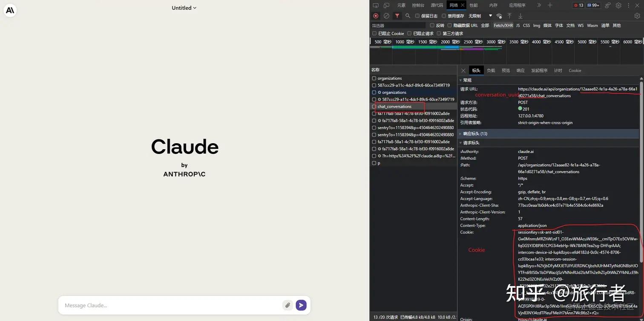The width and height of the screenshot is (644, 321).
Task: Click the export HAR download arrow icon
Action: point(520,16)
